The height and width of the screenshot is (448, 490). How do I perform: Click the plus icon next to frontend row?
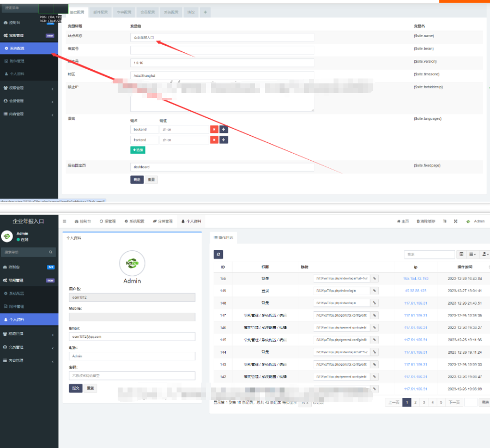coord(223,140)
